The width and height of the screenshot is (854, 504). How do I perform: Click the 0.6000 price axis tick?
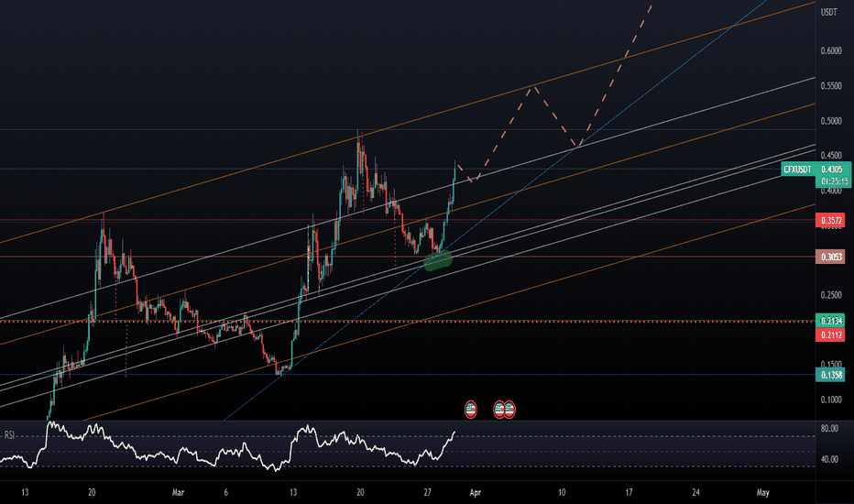(x=830, y=50)
